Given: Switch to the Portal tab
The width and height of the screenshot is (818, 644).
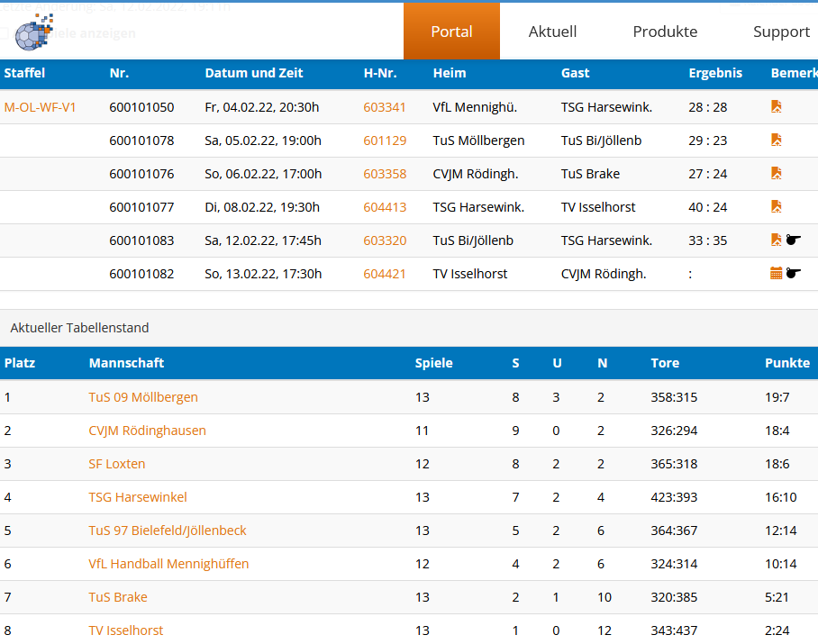Looking at the screenshot, I should click(x=451, y=32).
